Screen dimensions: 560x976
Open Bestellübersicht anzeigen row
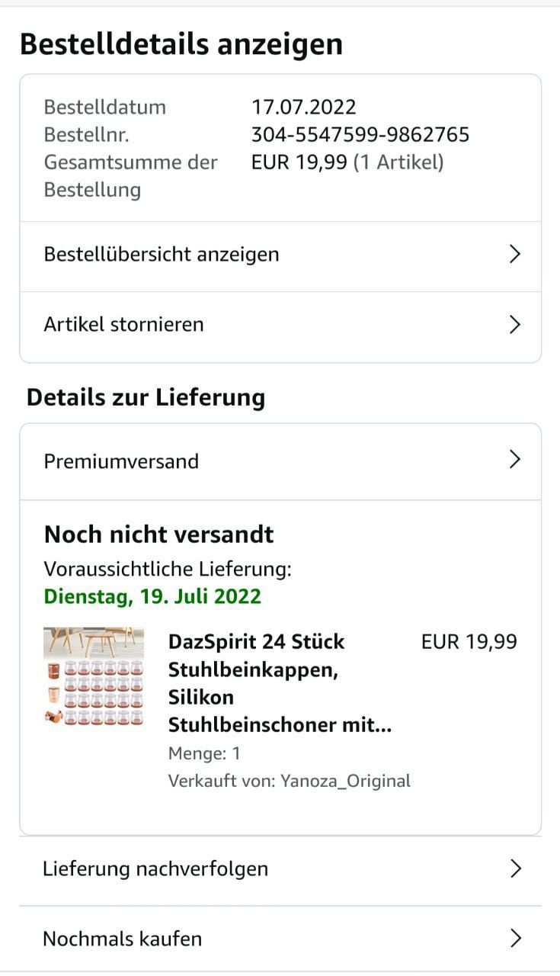point(162,255)
